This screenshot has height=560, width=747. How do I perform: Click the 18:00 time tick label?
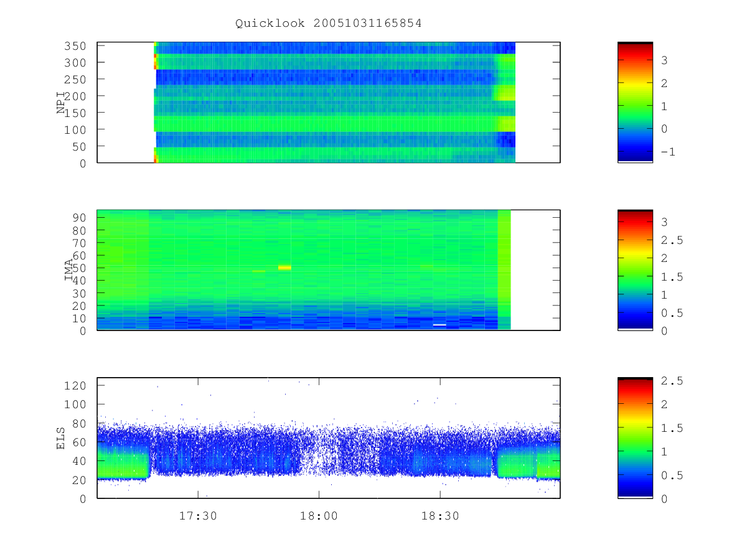pyautogui.click(x=319, y=515)
